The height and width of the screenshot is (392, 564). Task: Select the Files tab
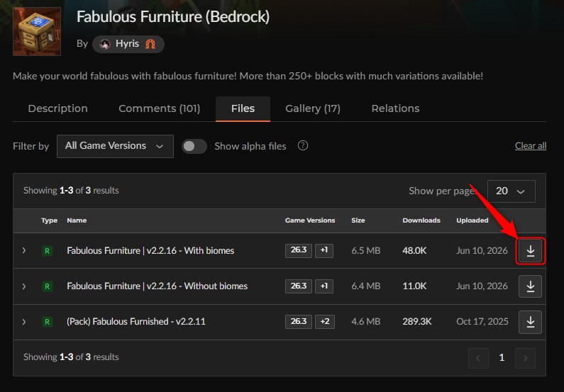[243, 108]
